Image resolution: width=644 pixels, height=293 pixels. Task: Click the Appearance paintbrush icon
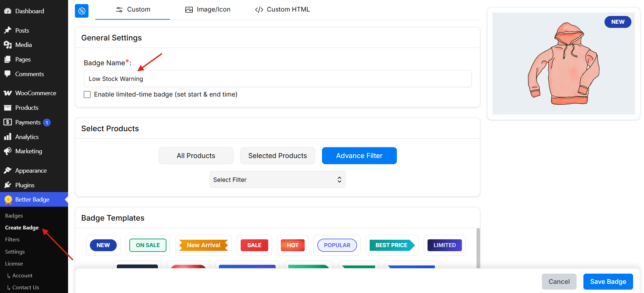tap(7, 170)
